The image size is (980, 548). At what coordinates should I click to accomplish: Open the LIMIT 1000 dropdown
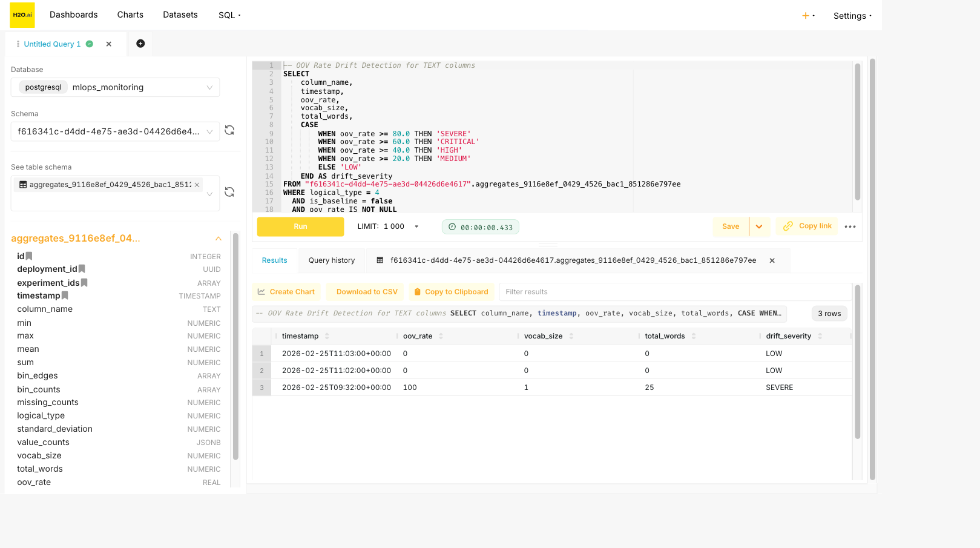pyautogui.click(x=416, y=226)
